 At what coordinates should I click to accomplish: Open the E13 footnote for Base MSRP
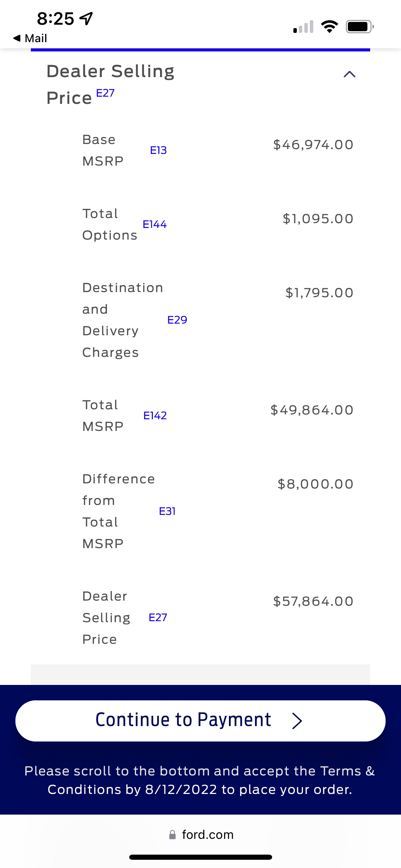158,150
